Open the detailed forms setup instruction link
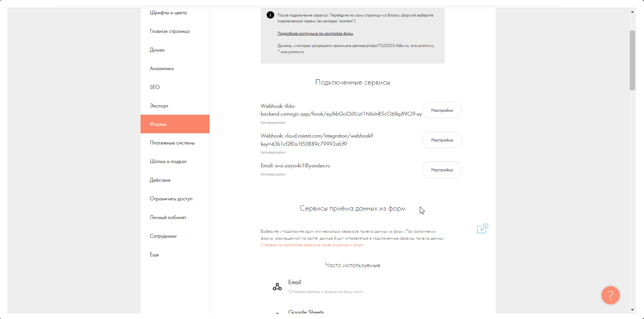The image size is (644, 319). [x=315, y=34]
